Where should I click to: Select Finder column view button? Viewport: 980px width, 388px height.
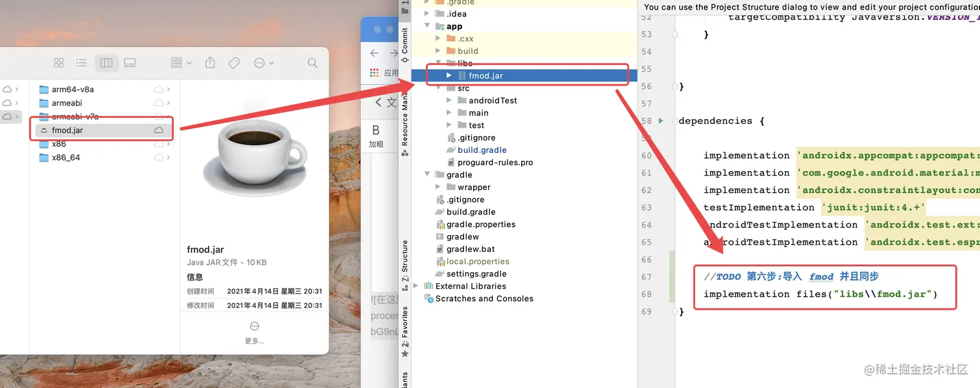point(106,63)
